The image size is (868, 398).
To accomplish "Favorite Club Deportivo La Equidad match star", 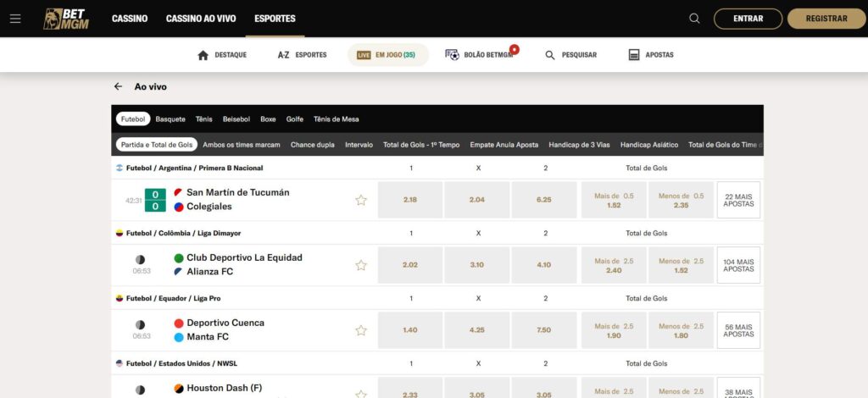I will click(x=361, y=265).
